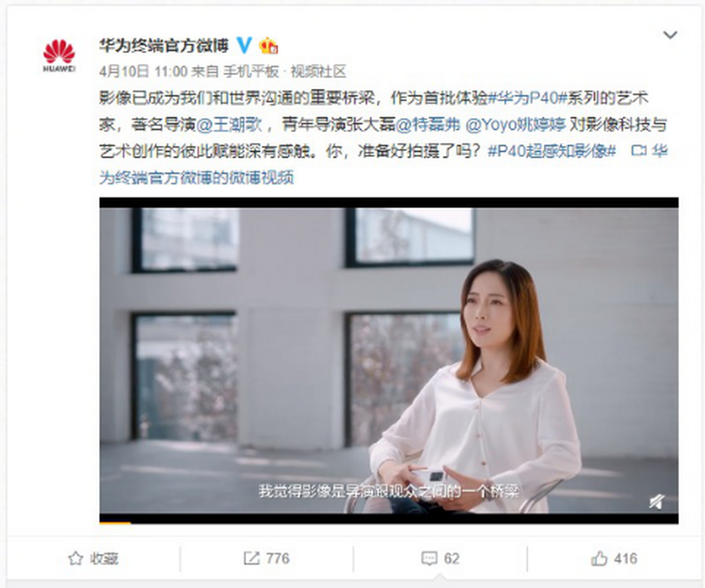Click the repost share icon
The height and width of the screenshot is (588, 705).
point(251,559)
